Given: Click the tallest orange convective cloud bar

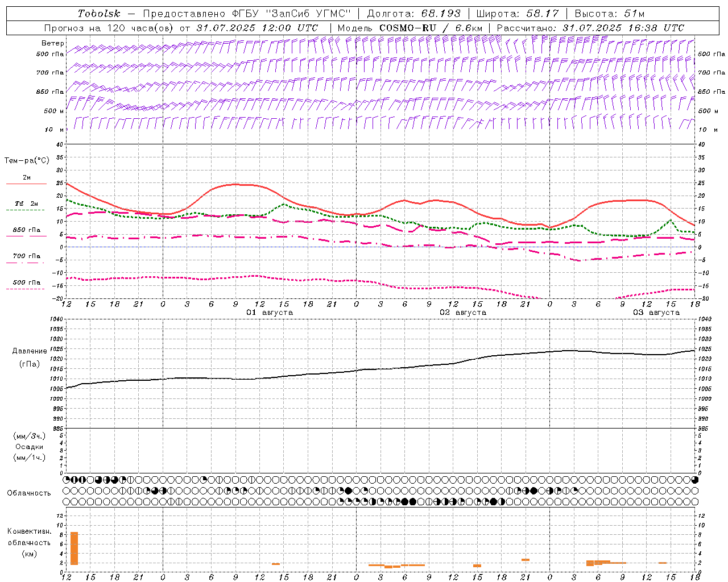Looking at the screenshot, I should click(x=74, y=548).
